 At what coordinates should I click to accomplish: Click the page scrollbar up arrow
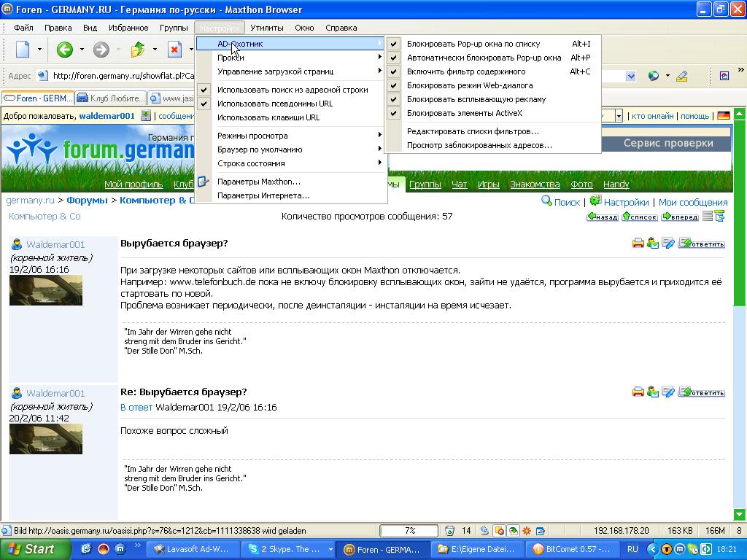[740, 114]
